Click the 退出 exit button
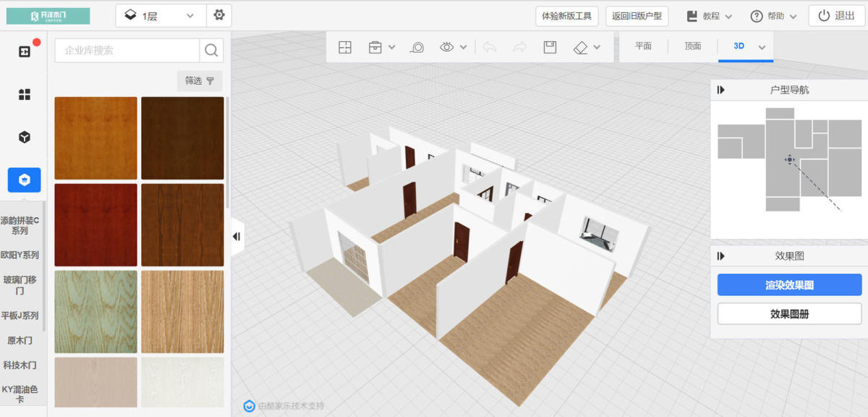Viewport: 868px width, 417px height. [x=836, y=16]
